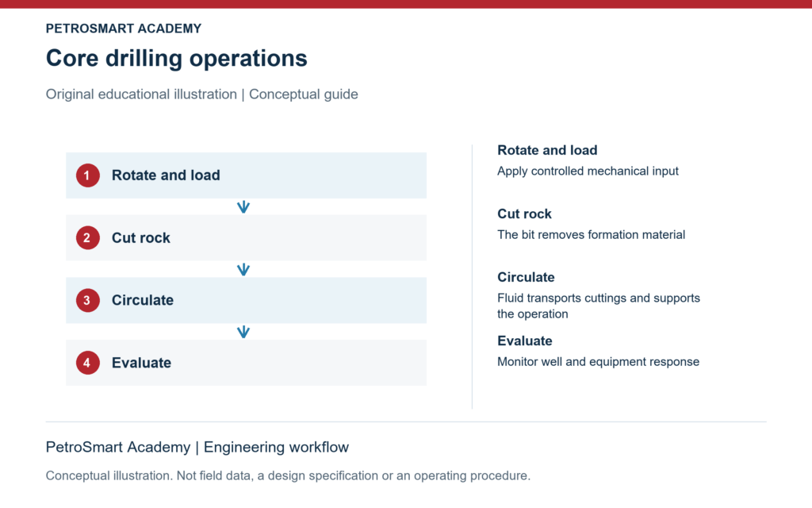Select the red number 3 badge
The image size is (812, 508).
87,300
